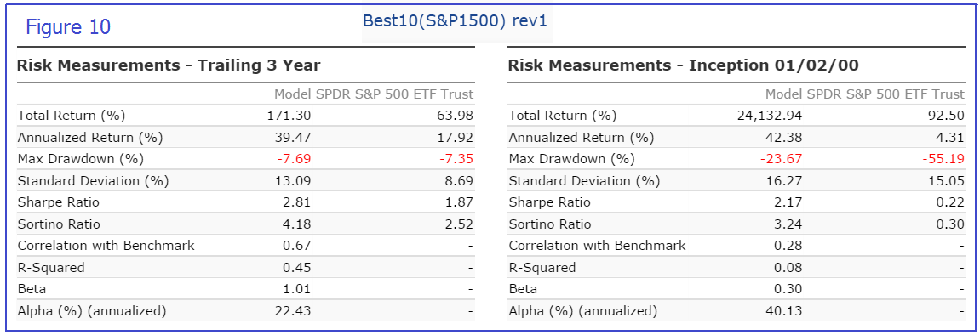
Task: Click the red -55.19 drawdown value
Action: tap(943, 159)
